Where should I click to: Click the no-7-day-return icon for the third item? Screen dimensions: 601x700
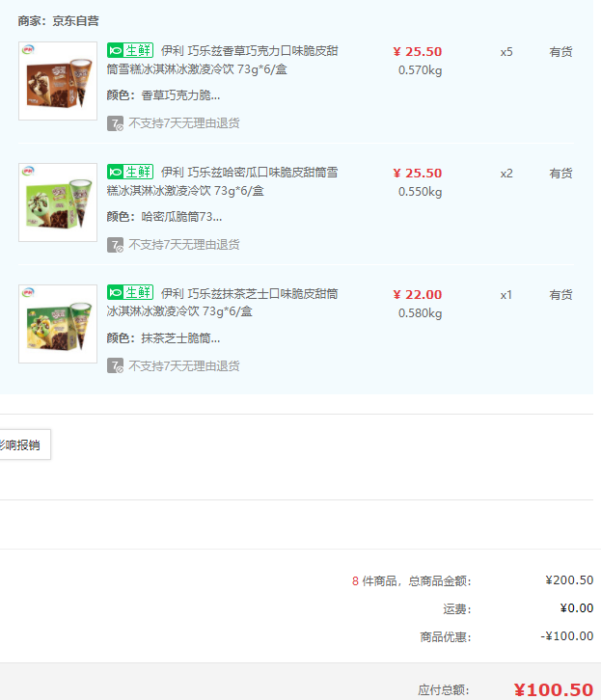coord(115,366)
